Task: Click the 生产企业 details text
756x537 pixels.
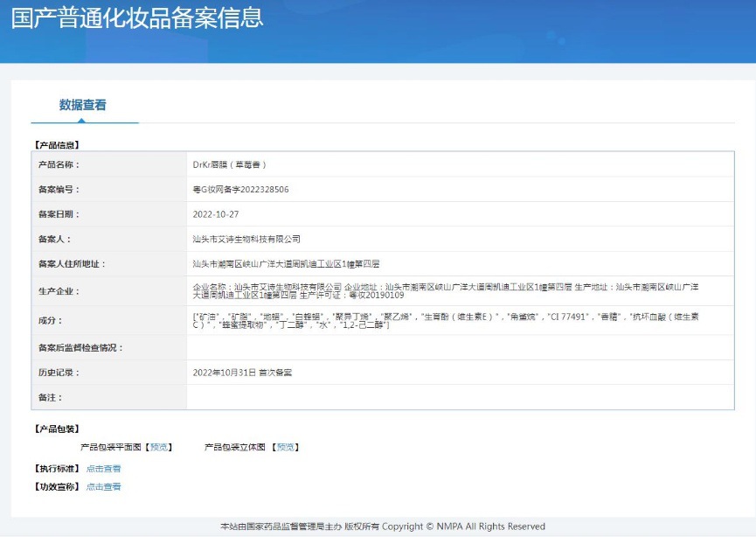Action: pos(446,291)
